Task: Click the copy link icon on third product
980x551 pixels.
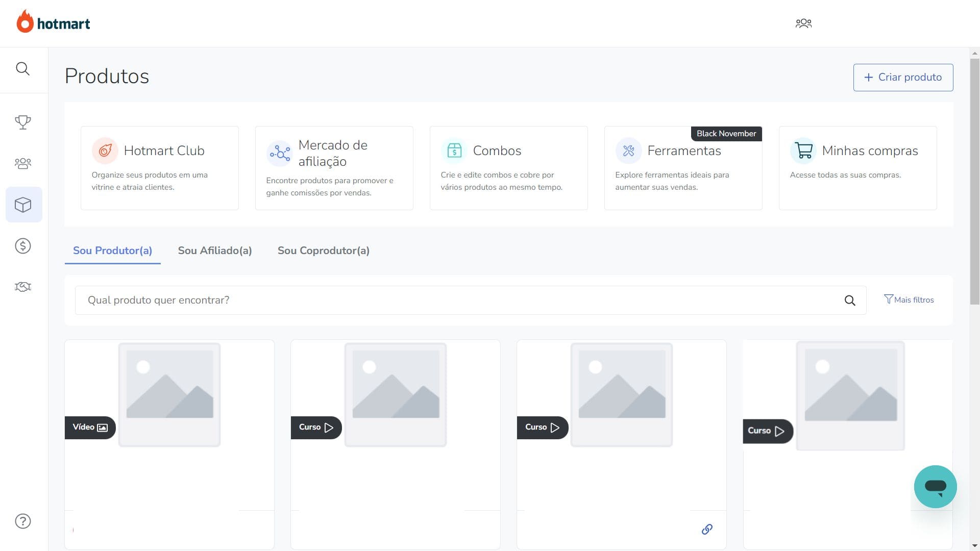Action: coord(707,529)
